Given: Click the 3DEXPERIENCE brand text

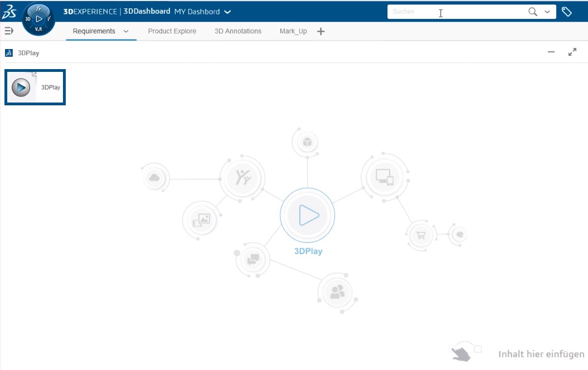Looking at the screenshot, I should (x=90, y=11).
